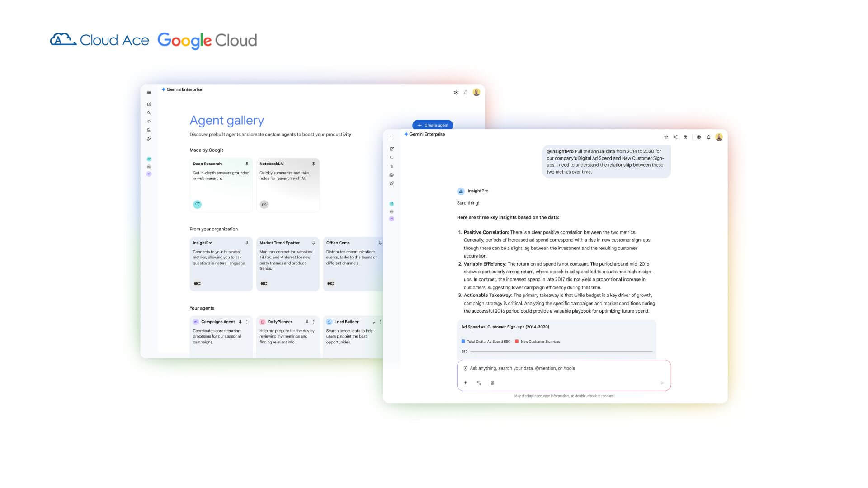The height and width of the screenshot is (488, 868).
Task: Star the current chat in header
Action: pyautogui.click(x=666, y=137)
